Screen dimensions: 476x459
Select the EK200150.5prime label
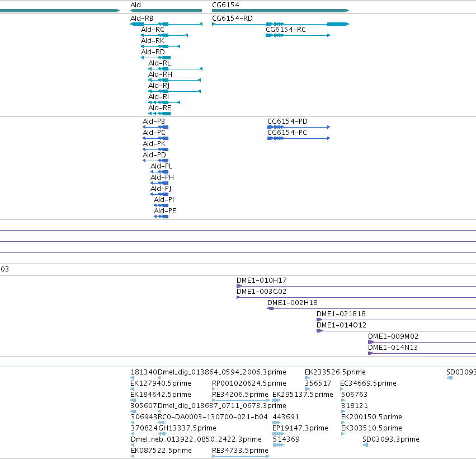tap(371, 417)
